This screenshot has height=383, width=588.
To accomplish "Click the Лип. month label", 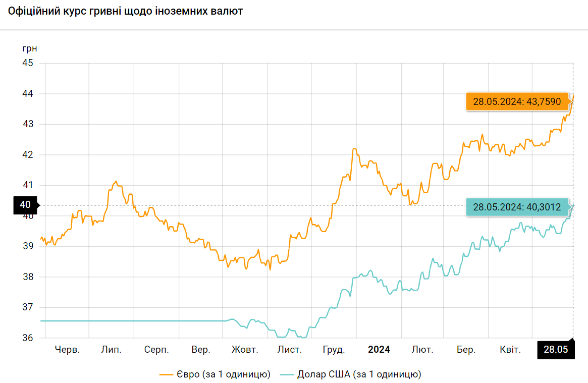I will pos(111,350).
